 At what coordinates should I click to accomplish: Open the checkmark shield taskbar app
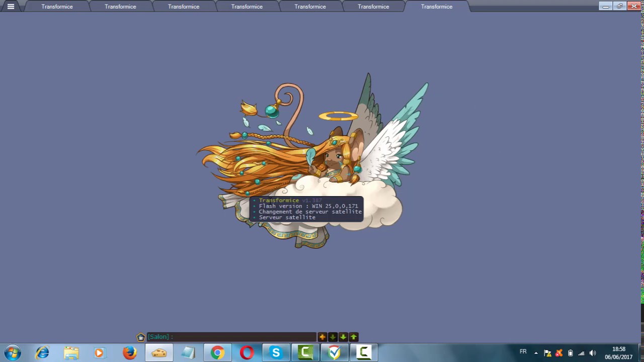point(335,353)
